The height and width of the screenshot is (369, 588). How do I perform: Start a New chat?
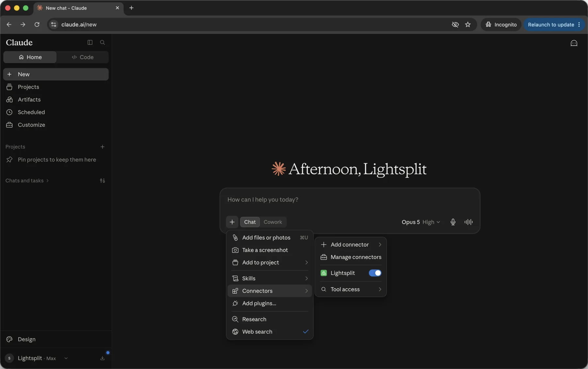[x=56, y=74]
